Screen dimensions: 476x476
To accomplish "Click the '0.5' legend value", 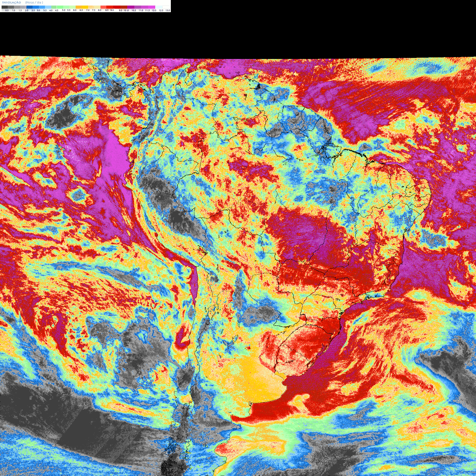I will click(7, 10).
